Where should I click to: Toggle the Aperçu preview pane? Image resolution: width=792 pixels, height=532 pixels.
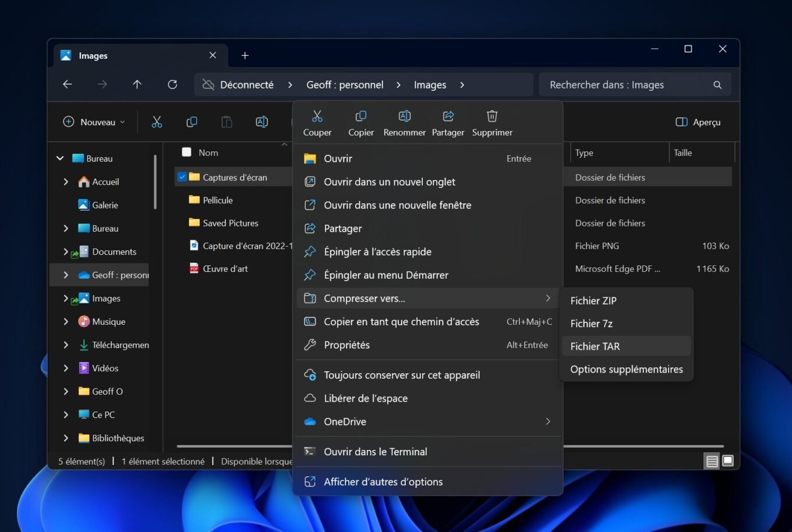pyautogui.click(x=698, y=122)
